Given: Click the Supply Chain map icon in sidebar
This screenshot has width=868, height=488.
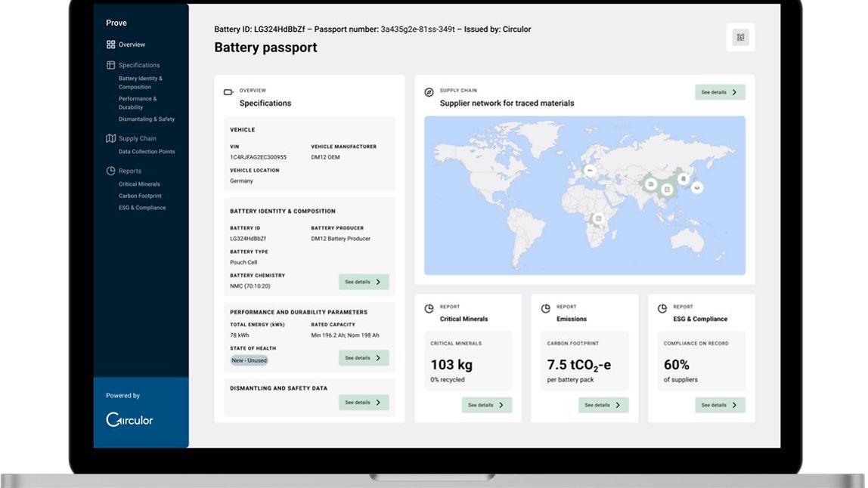Looking at the screenshot, I should tap(111, 138).
